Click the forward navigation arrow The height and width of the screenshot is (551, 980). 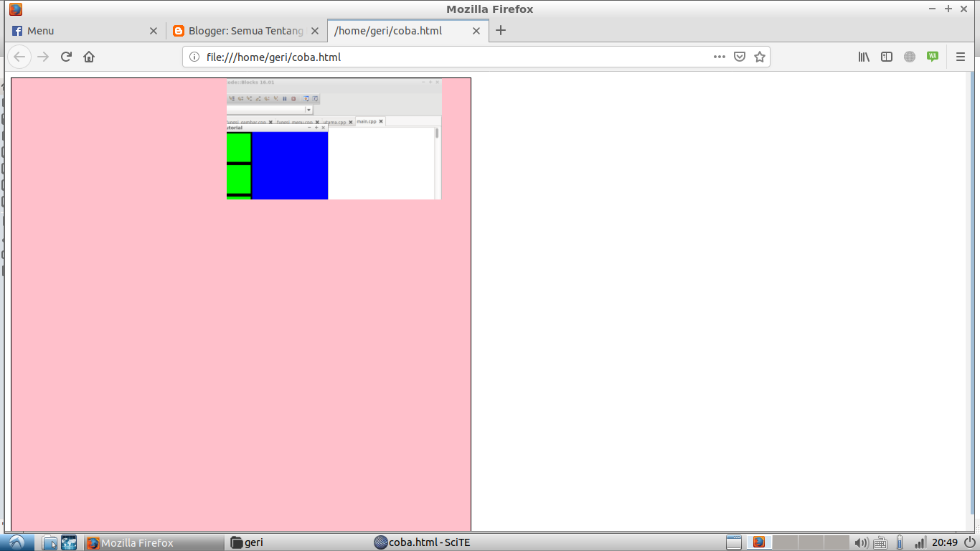pos(43,57)
